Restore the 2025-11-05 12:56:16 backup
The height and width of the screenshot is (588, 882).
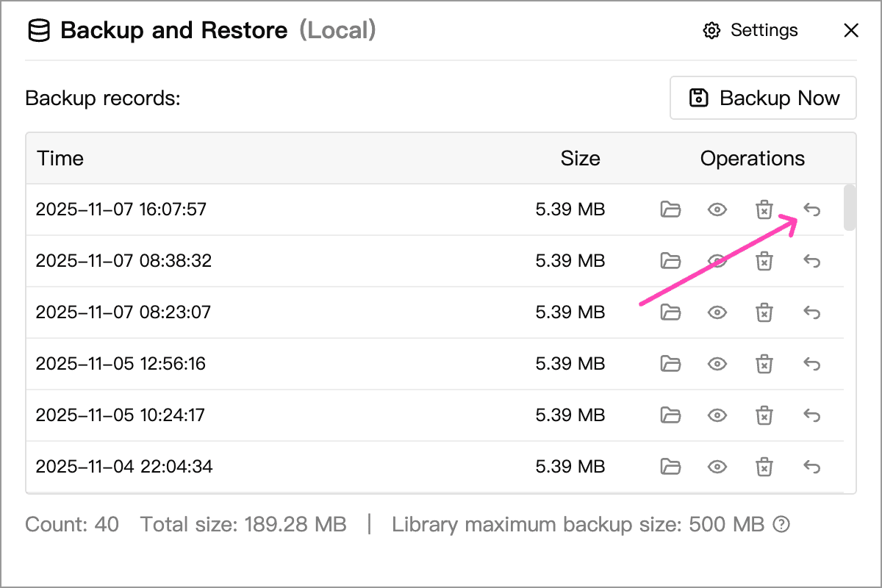click(x=811, y=364)
